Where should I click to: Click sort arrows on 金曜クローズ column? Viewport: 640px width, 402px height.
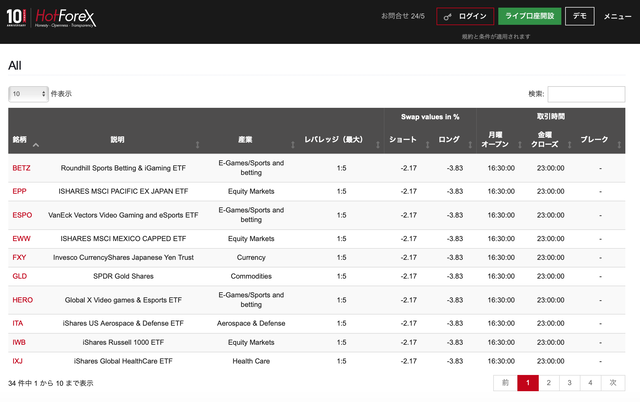click(x=570, y=145)
